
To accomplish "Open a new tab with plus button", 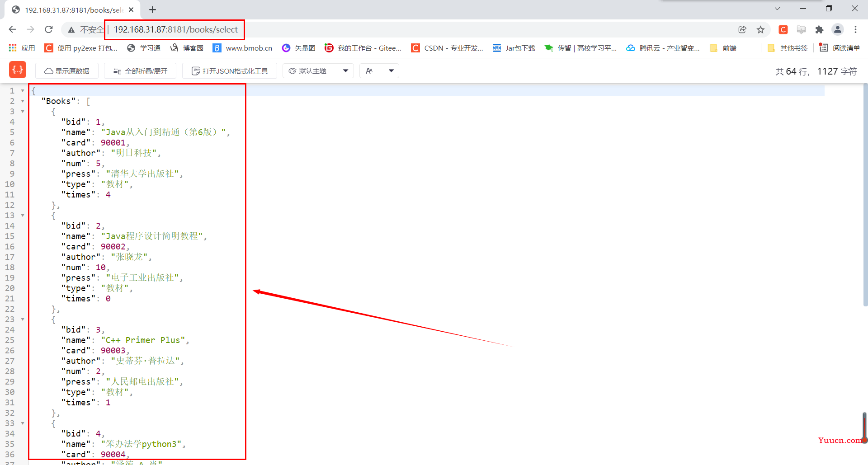I will click(x=152, y=9).
